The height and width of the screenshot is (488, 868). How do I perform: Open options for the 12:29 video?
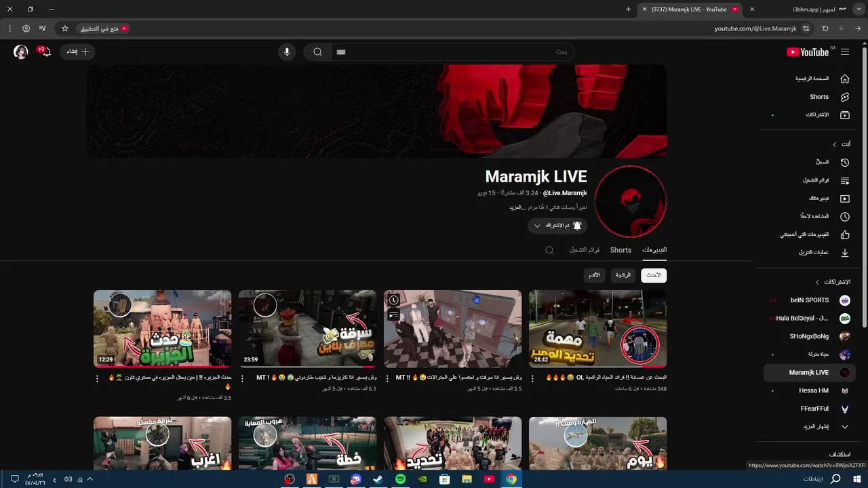tap(97, 379)
